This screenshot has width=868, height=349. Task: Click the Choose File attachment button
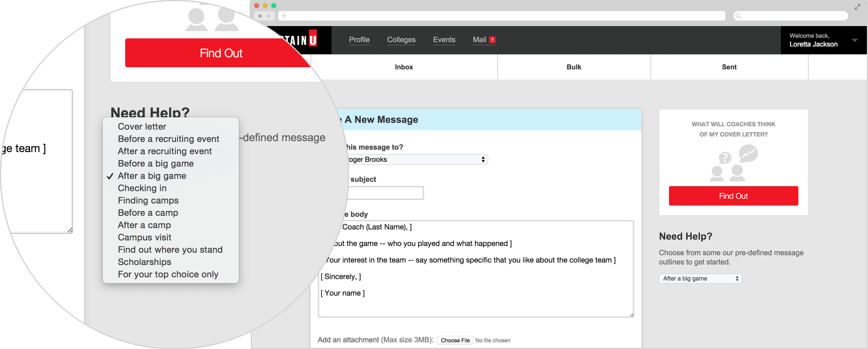coord(455,340)
